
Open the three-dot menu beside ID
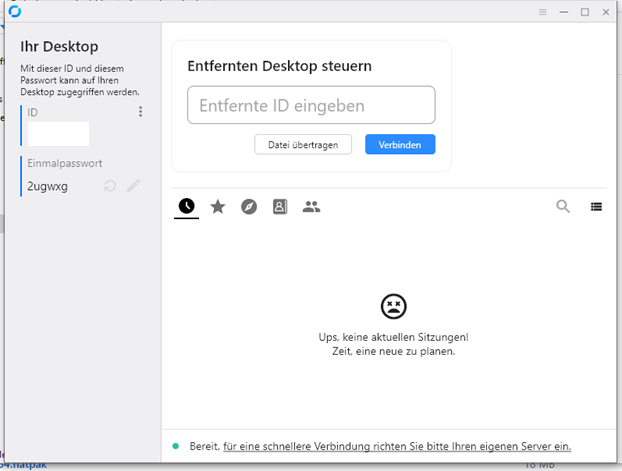(x=140, y=112)
